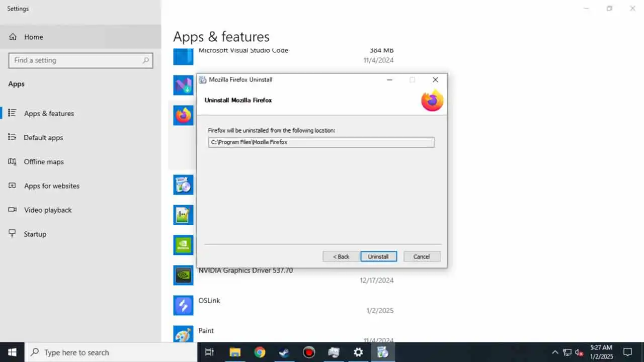
Task: Click the installer disc app icon in the apps list
Action: point(183,185)
